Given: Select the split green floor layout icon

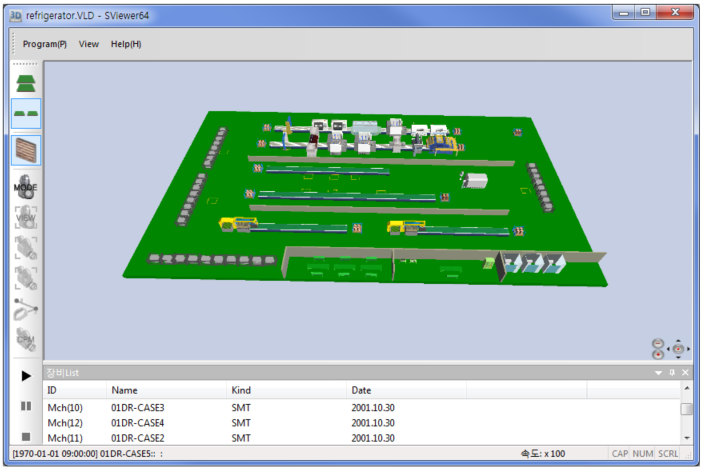Looking at the screenshot, I should (26, 114).
